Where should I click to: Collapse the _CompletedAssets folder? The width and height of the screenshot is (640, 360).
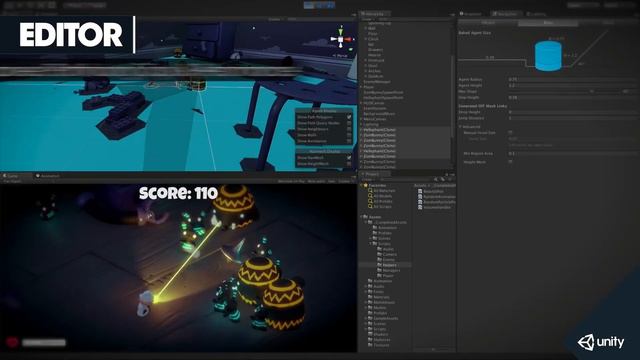click(x=366, y=222)
